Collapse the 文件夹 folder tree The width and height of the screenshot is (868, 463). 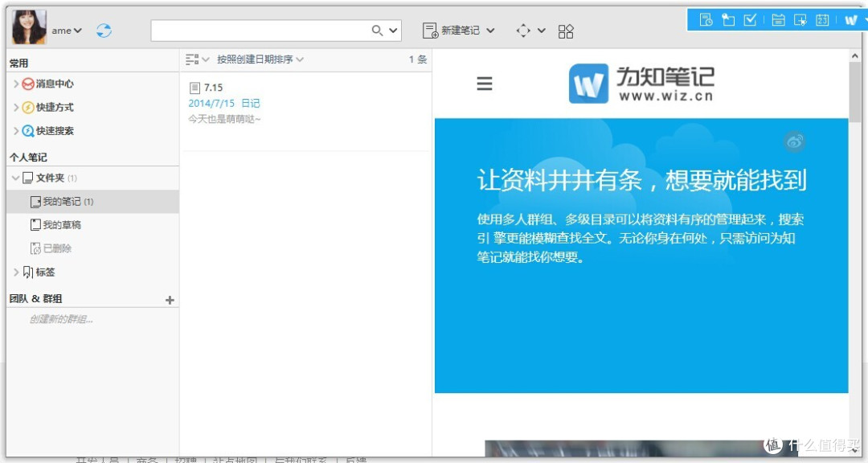coord(15,178)
